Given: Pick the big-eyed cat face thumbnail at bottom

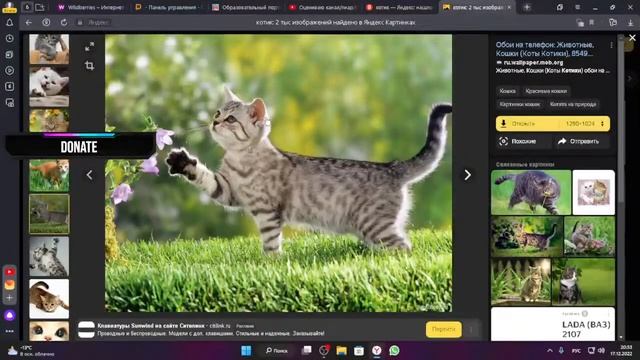Looking at the screenshot, I should 49,331.
